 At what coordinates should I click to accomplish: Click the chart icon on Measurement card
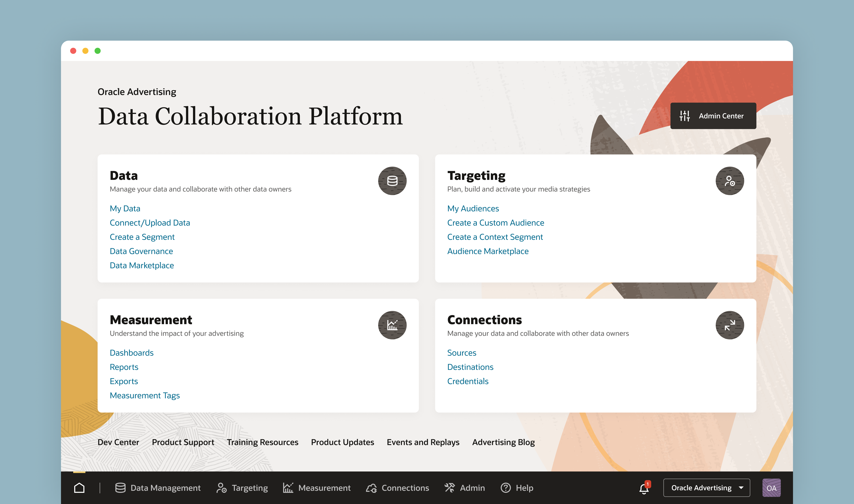(392, 325)
